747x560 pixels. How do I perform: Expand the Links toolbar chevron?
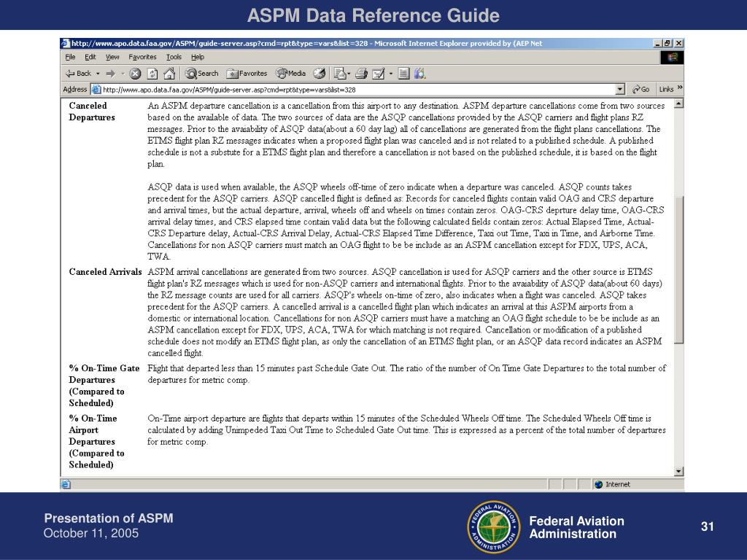pos(680,89)
